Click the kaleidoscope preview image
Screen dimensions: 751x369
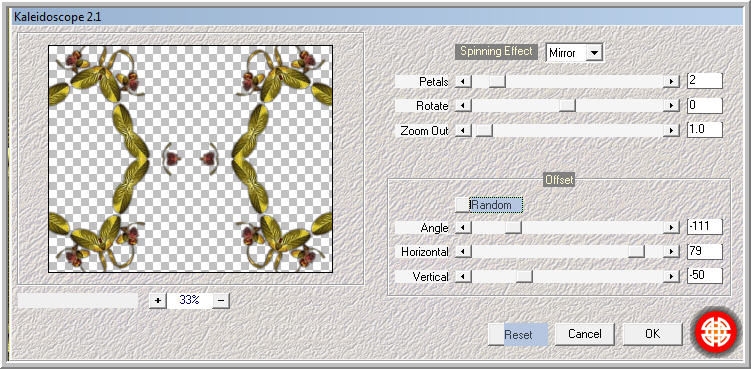(x=191, y=159)
